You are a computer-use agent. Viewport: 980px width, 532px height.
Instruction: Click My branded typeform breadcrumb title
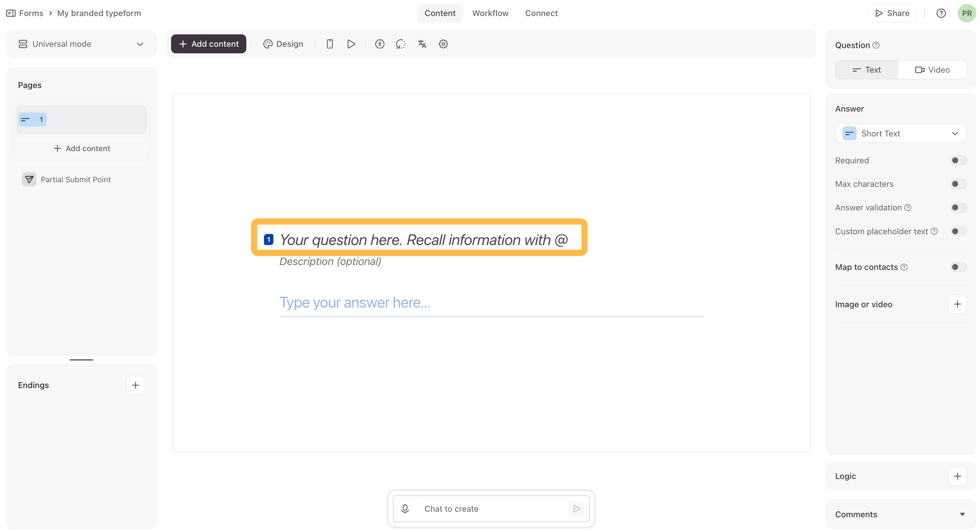coord(99,13)
